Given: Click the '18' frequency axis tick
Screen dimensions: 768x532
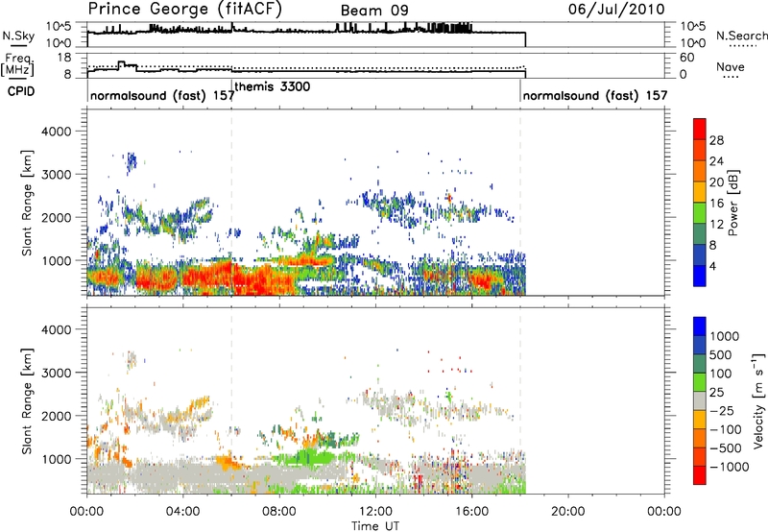Looking at the screenshot, I should (x=64, y=58).
